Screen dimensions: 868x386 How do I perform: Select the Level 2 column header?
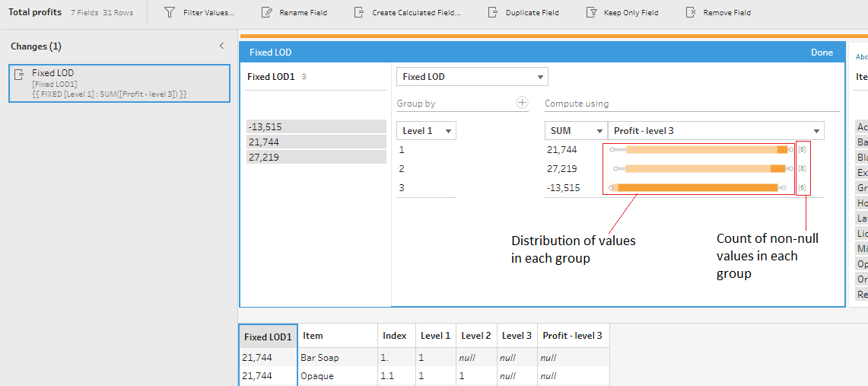click(477, 336)
